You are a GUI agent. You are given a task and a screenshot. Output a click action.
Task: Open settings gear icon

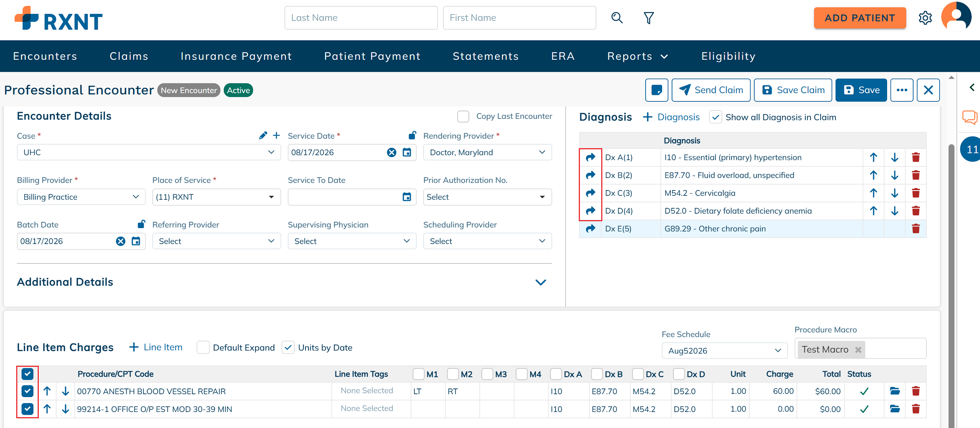[x=925, y=18]
